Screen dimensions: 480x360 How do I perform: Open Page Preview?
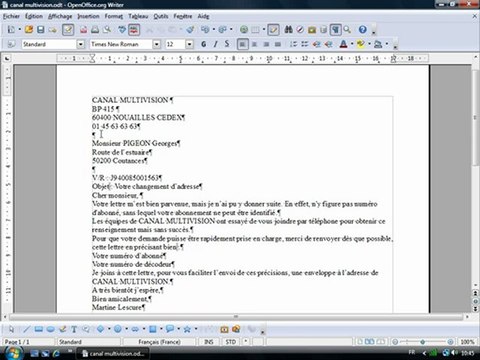pyautogui.click(x=107, y=30)
